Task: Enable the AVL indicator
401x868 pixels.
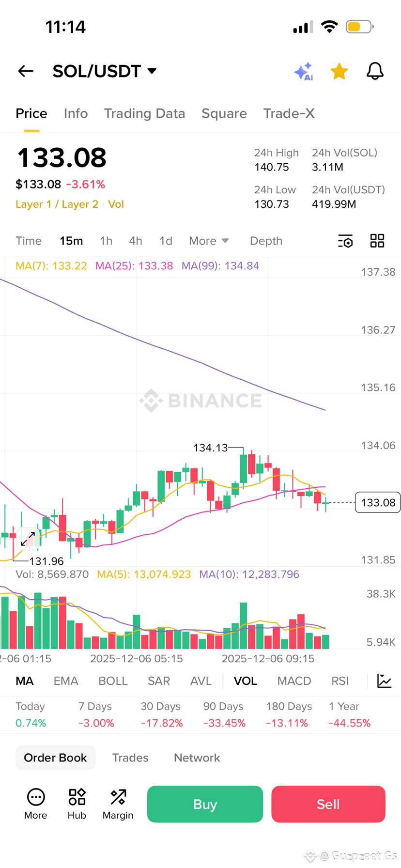Action: (x=201, y=681)
